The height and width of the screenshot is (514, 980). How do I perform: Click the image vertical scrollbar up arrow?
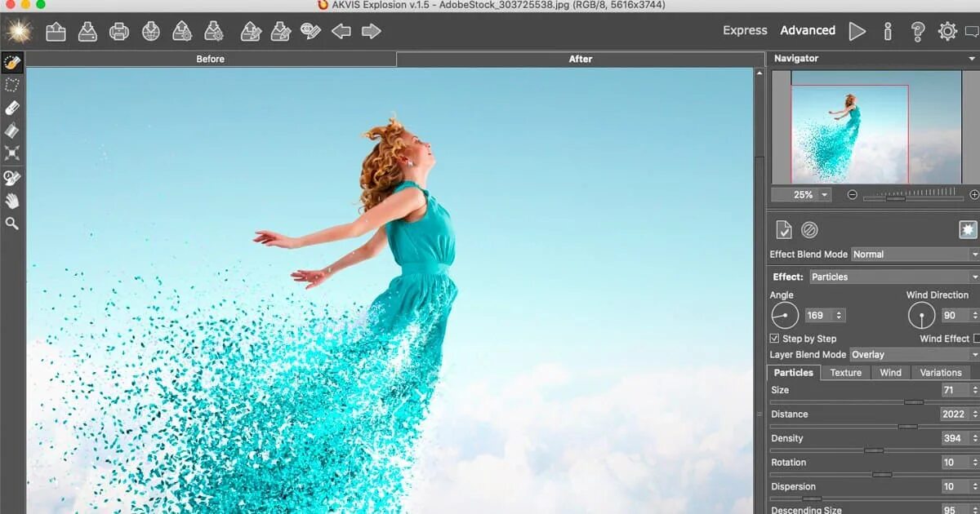(759, 73)
